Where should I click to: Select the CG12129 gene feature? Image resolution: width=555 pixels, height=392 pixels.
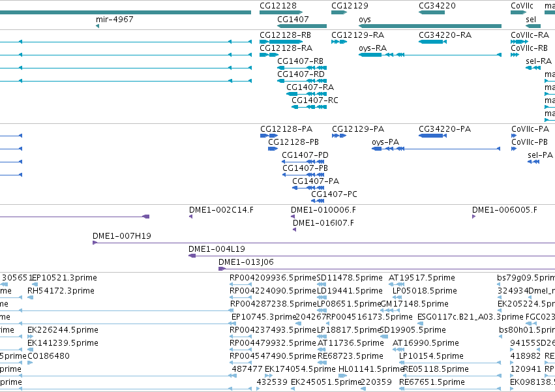click(x=338, y=12)
